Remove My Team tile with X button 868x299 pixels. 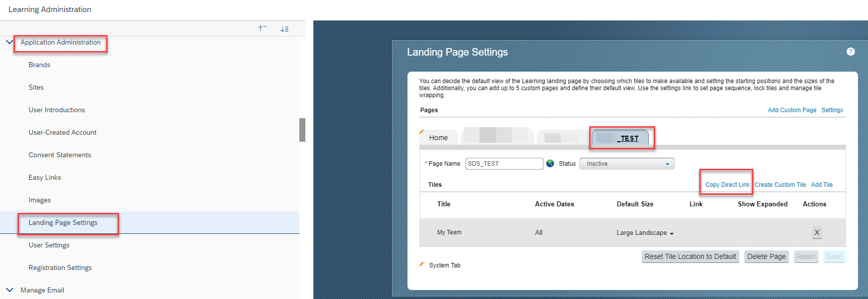pos(817,232)
